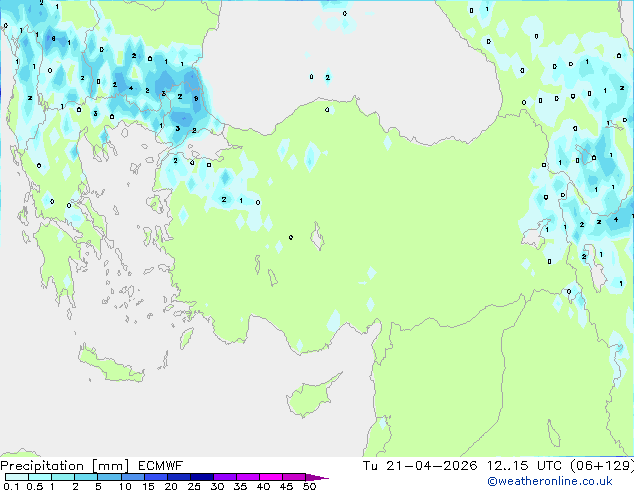Pick the 25–30 mm legend color swatch
The image size is (634, 490).
202,477
